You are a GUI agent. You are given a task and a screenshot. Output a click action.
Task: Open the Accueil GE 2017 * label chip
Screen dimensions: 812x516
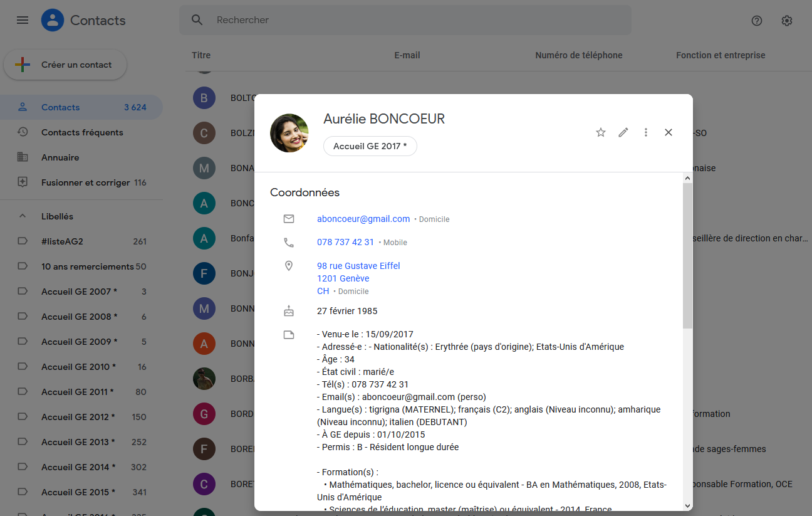pyautogui.click(x=370, y=146)
